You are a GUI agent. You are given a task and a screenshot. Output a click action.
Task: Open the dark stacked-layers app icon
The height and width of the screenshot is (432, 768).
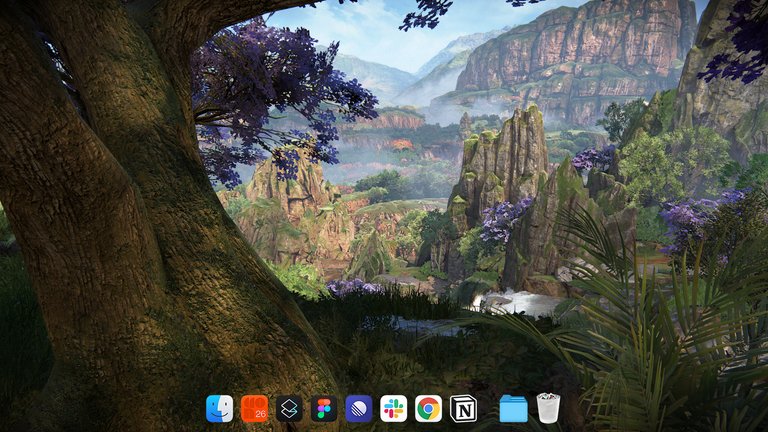(289, 408)
